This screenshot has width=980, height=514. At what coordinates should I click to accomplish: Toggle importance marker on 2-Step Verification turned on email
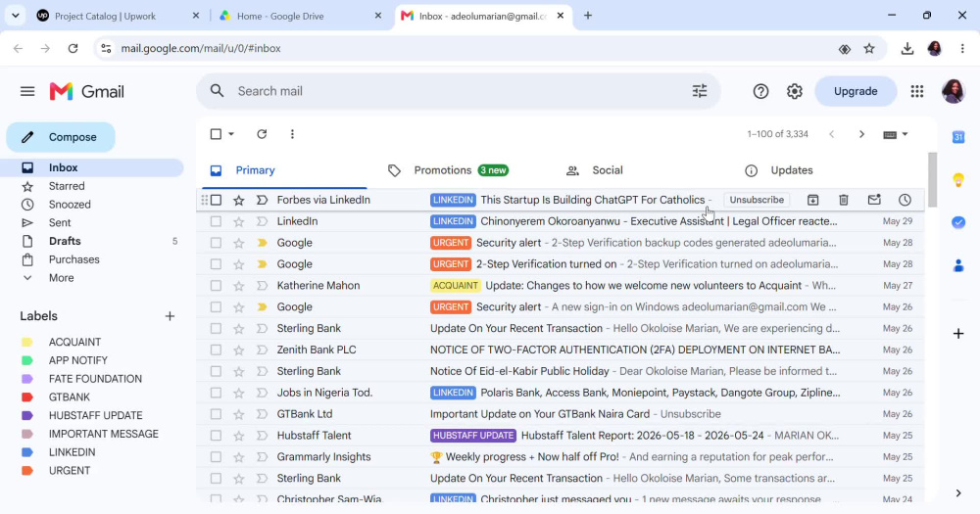pyautogui.click(x=262, y=264)
